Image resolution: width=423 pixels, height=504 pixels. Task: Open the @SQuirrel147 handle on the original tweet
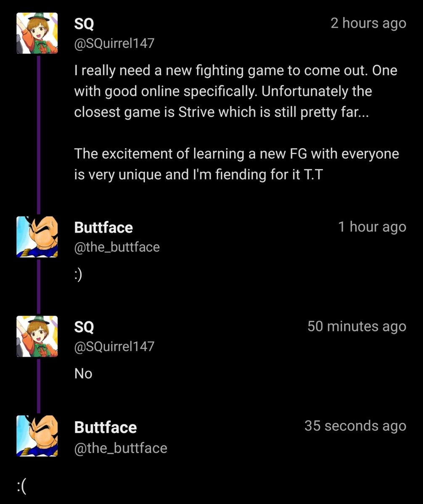114,43
